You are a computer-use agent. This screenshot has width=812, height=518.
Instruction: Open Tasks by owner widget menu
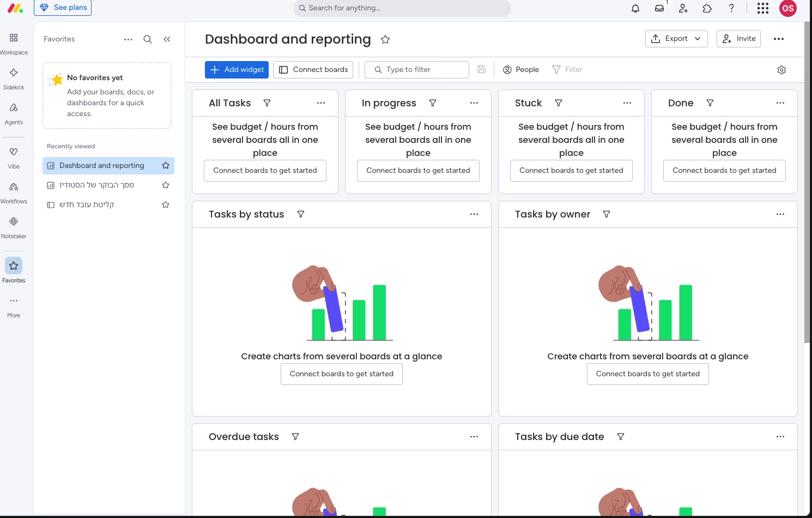pyautogui.click(x=780, y=214)
